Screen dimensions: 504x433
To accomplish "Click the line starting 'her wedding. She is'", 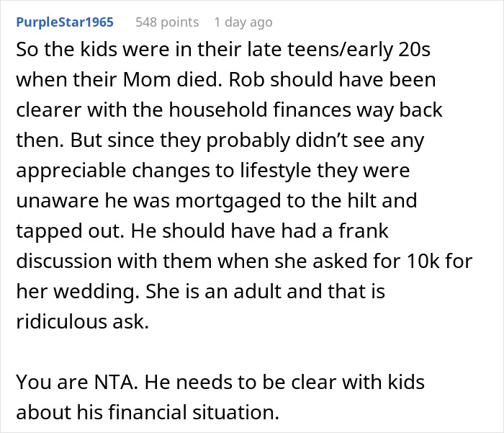I will (201, 292).
